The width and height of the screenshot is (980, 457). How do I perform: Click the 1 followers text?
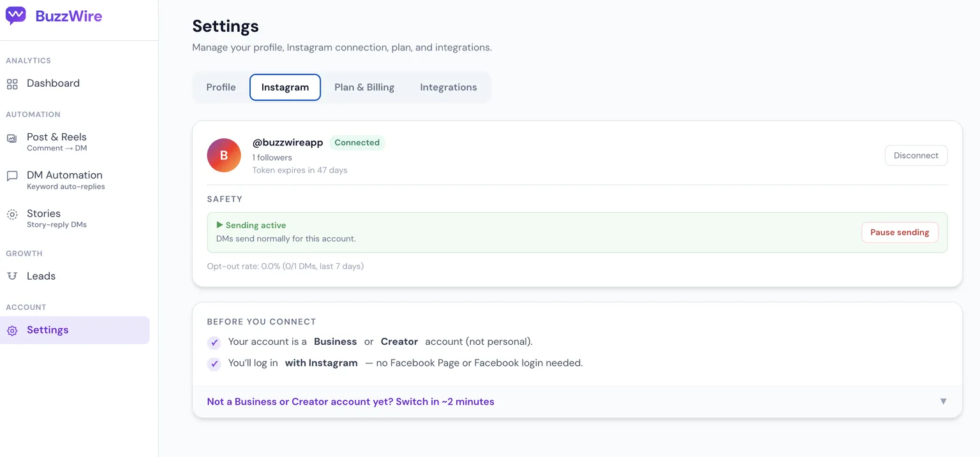pos(272,157)
